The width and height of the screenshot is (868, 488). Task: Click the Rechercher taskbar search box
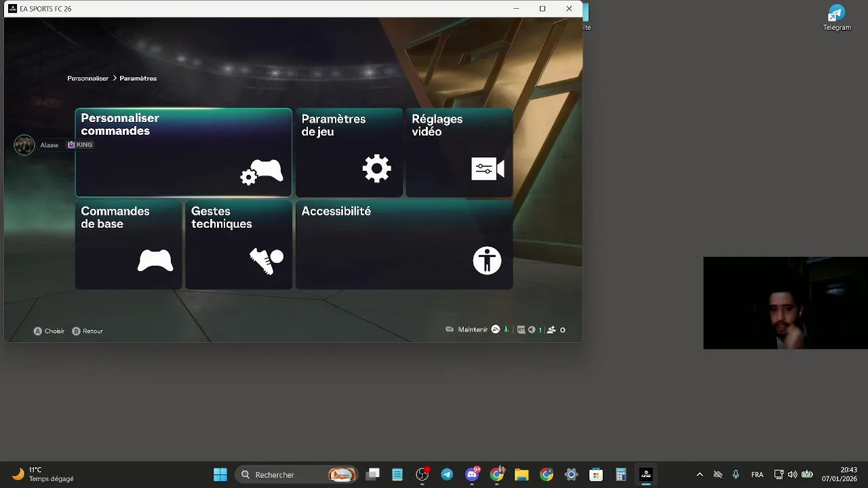[297, 474]
